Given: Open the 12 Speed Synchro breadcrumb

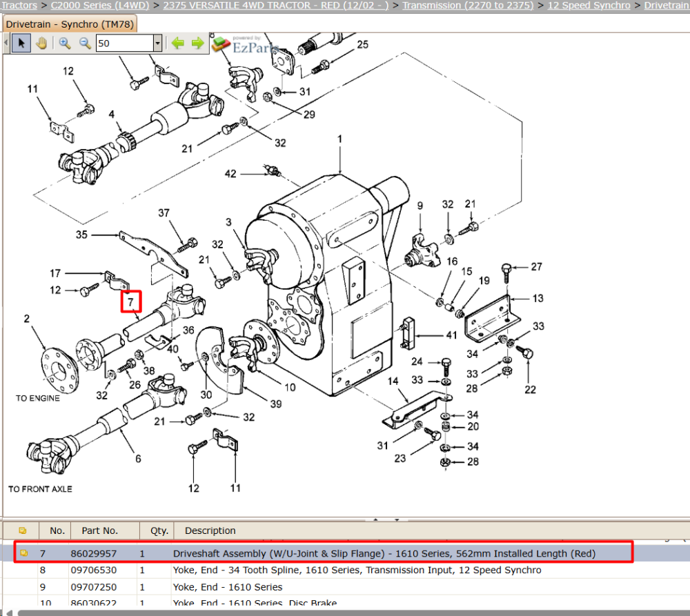Looking at the screenshot, I should [589, 6].
